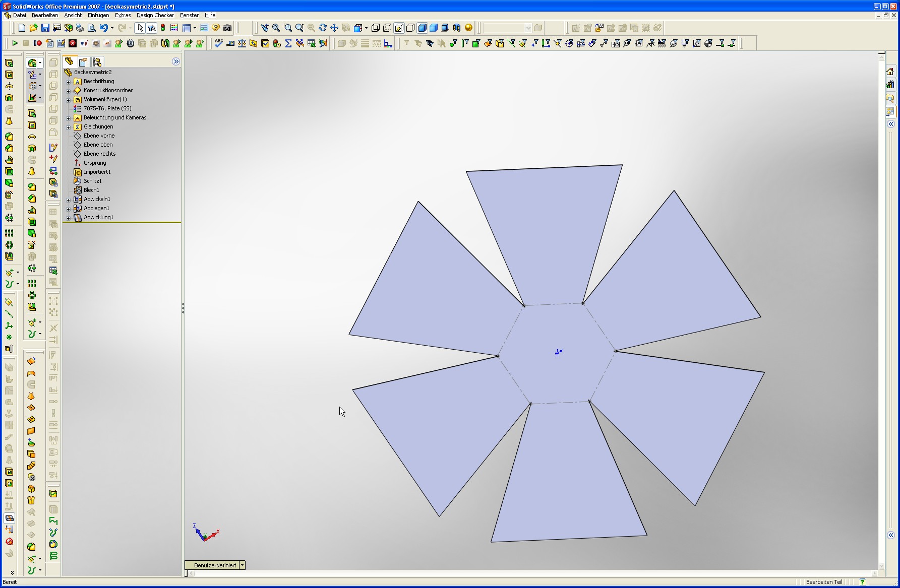This screenshot has height=588, width=900.
Task: Expand the Beschriftung folder in tree
Action: pos(69,82)
